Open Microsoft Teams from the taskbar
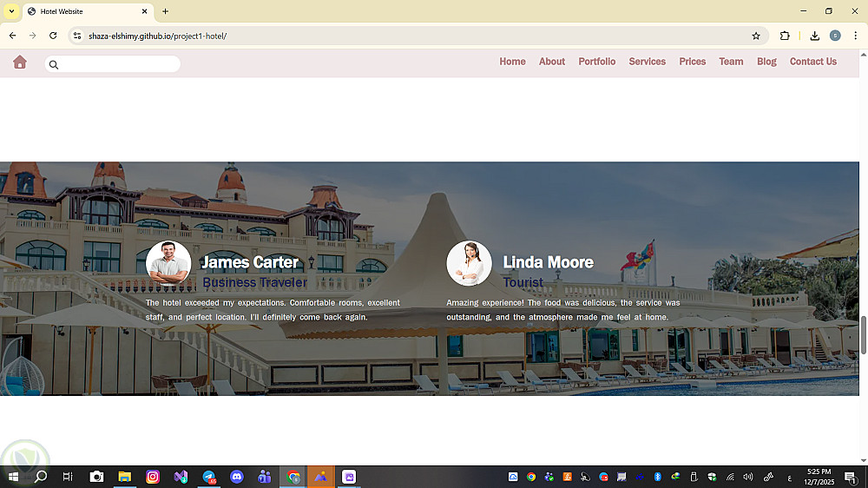Screen dimensions: 868x488 pyautogui.click(x=265, y=477)
